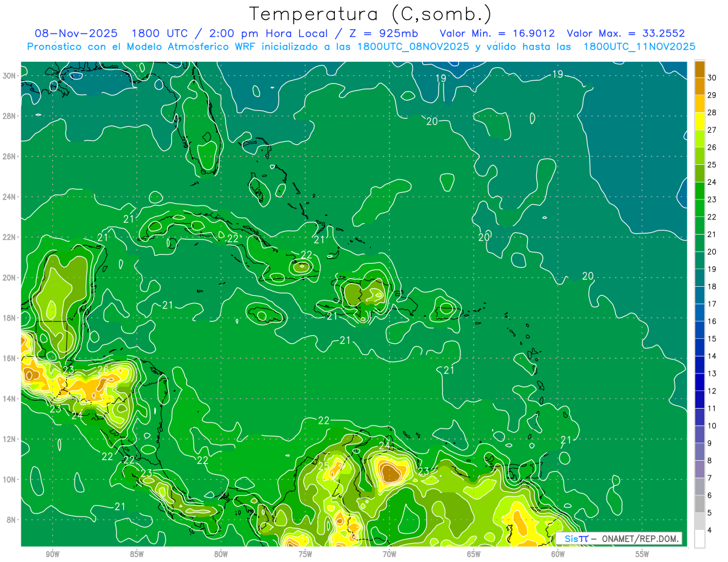The height and width of the screenshot is (562, 728).
Task: Click the 70W longitude axis label
Action: click(389, 554)
